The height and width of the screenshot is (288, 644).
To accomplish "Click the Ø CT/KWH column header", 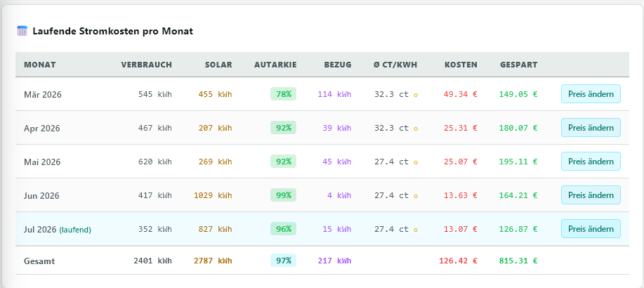I will 395,65.
